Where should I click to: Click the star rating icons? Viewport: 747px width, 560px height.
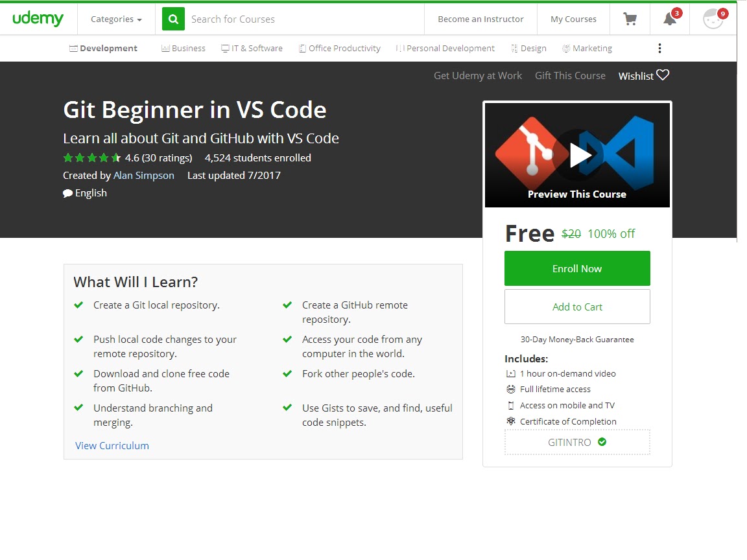click(x=92, y=157)
